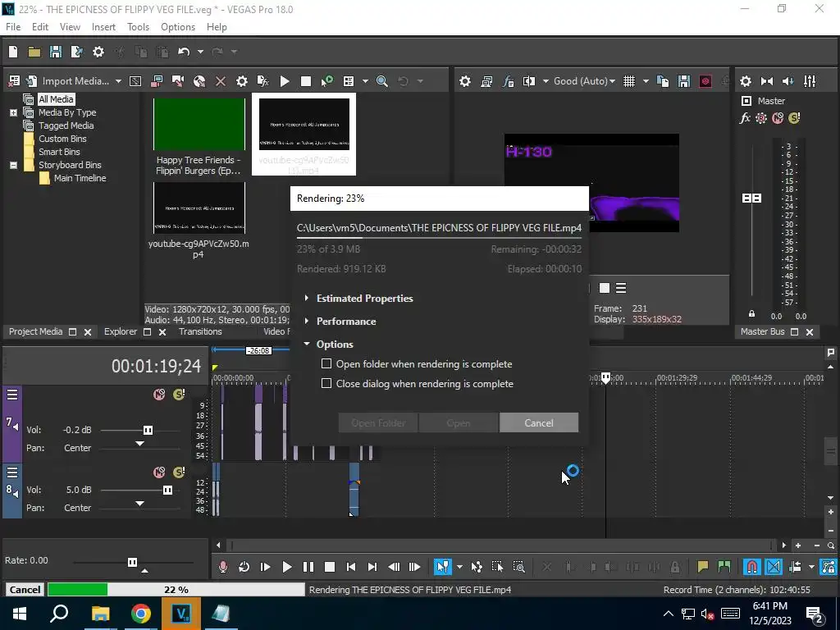Screen dimensions: 840x630
Task: Click Video Output FX icon in preview
Action: pos(508,81)
